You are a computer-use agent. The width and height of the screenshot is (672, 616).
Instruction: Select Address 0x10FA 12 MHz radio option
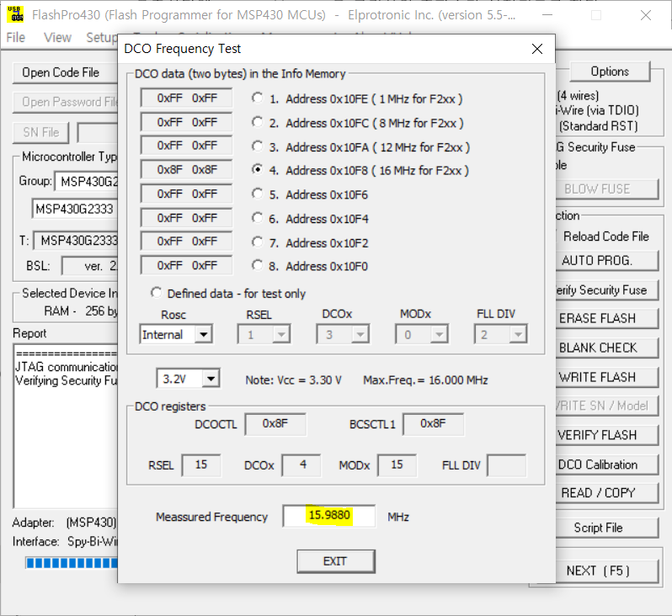point(257,146)
